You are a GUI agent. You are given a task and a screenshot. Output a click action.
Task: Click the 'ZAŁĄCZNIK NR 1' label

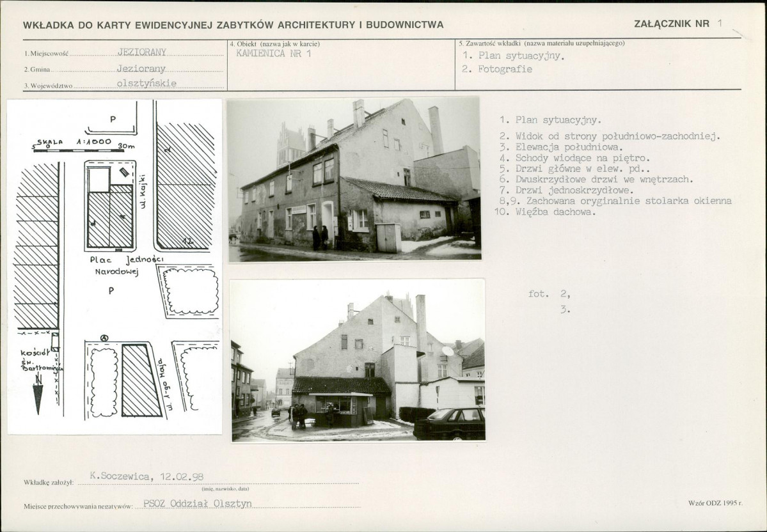[678, 24]
